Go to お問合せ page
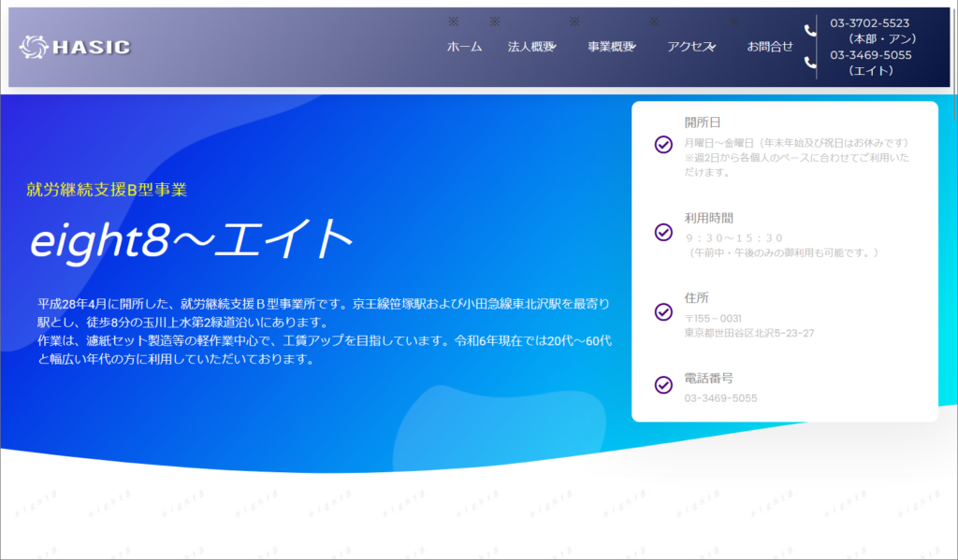This screenshot has height=560, width=958. [x=770, y=47]
